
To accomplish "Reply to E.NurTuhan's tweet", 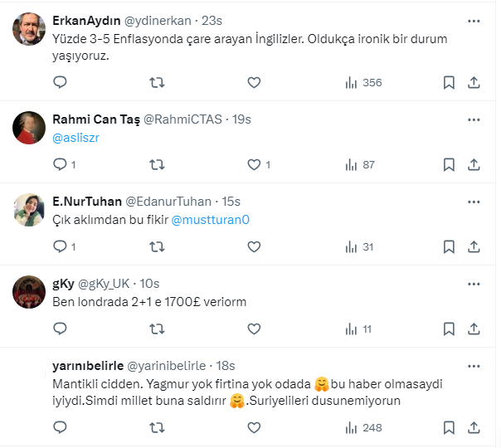I will tap(60, 246).
